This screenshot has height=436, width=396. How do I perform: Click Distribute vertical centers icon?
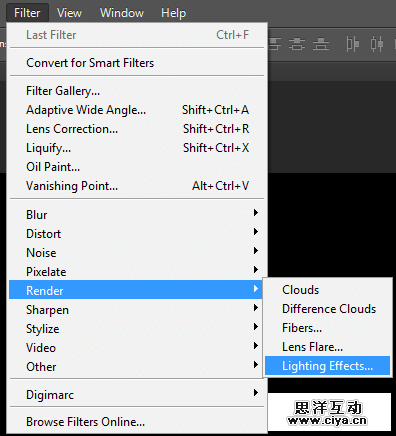[297, 44]
